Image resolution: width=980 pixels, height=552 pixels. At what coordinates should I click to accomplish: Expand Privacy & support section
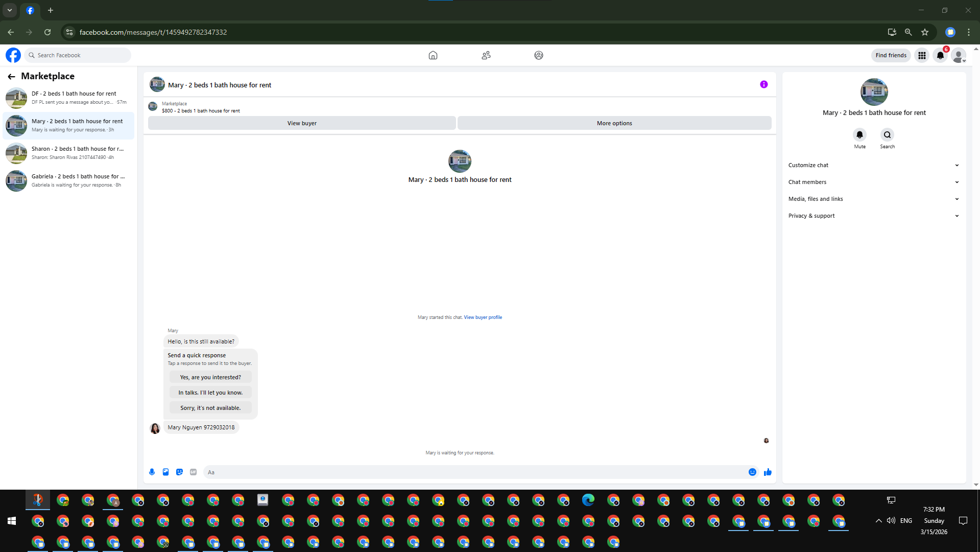[874, 216]
